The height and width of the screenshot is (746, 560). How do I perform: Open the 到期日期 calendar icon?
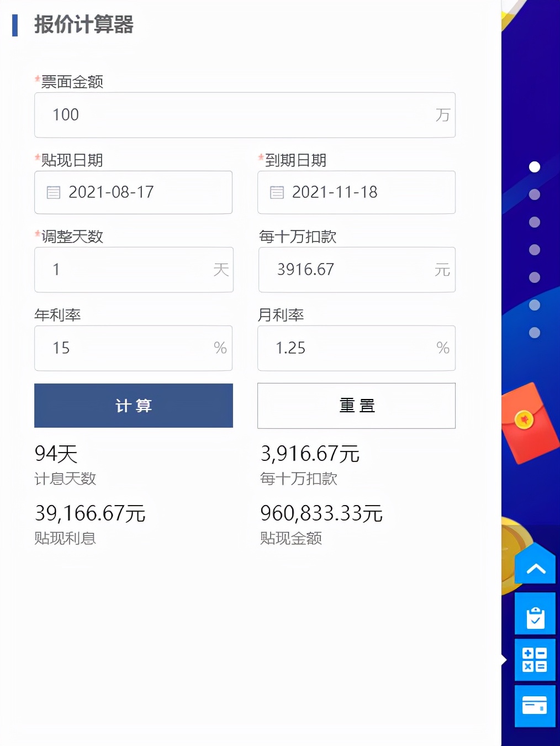[x=276, y=192]
